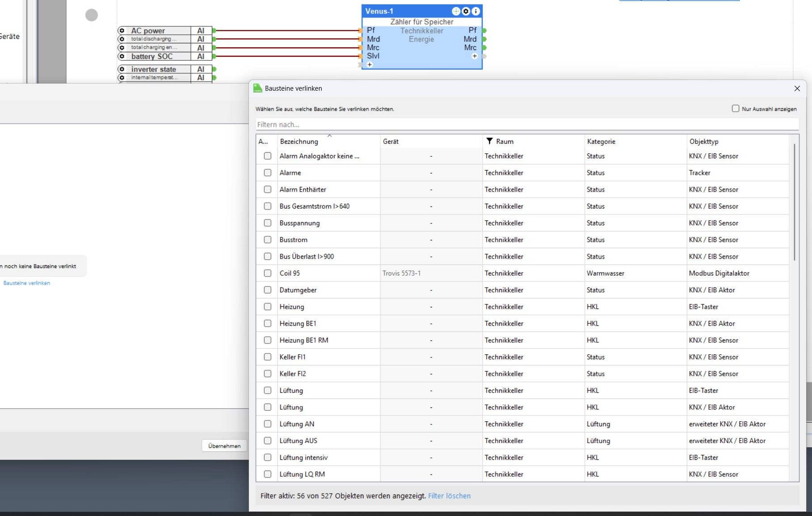Click the Slvl input label on Venus-1
Screen dimensions: 812x516
[x=373, y=56]
